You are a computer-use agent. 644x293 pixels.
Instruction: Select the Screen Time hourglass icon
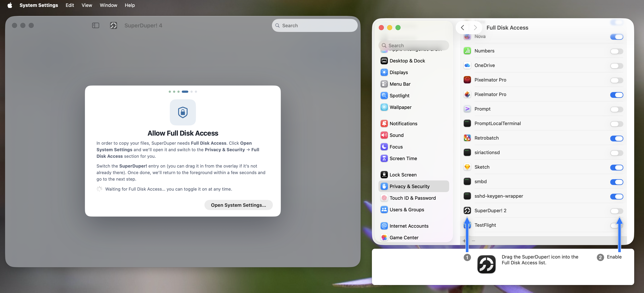coord(384,158)
